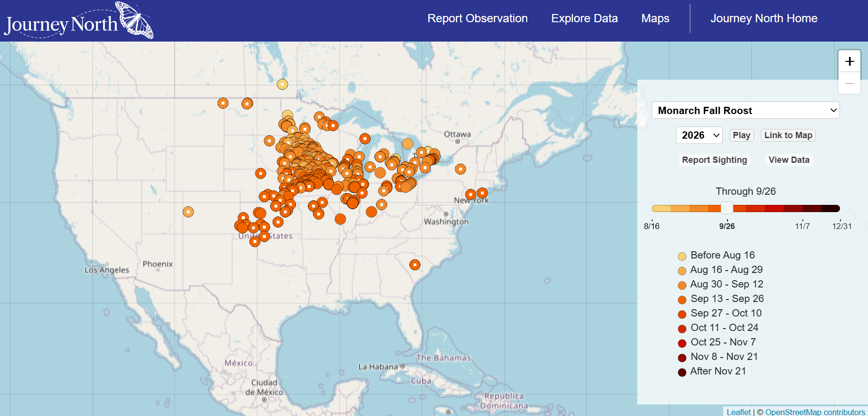Click the 12/31 timeline label
This screenshot has height=416, width=868.
[x=842, y=226]
